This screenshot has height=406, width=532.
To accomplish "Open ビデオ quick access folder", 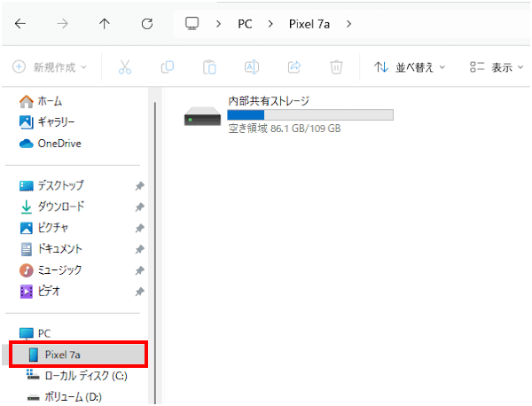I will click(x=40, y=292).
